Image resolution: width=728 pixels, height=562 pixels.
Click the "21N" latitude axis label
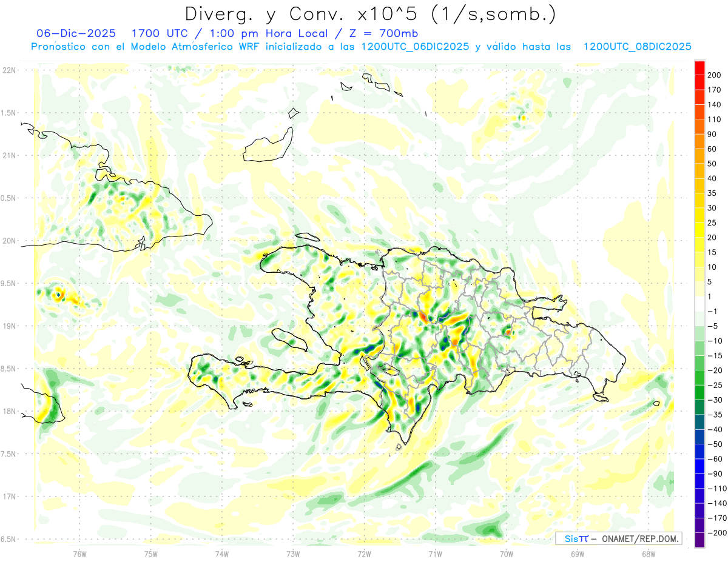9,156
